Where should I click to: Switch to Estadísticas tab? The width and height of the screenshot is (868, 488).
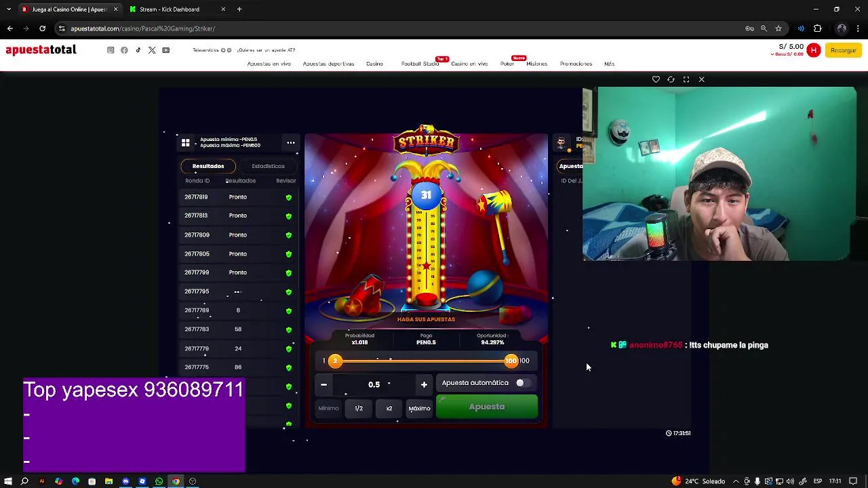coord(268,166)
